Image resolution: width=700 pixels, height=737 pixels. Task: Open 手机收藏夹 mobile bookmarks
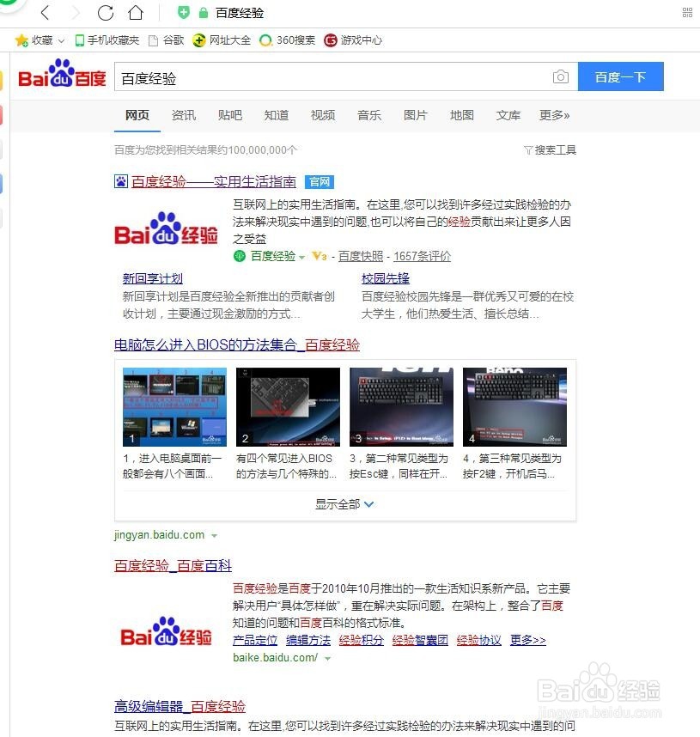point(107,40)
